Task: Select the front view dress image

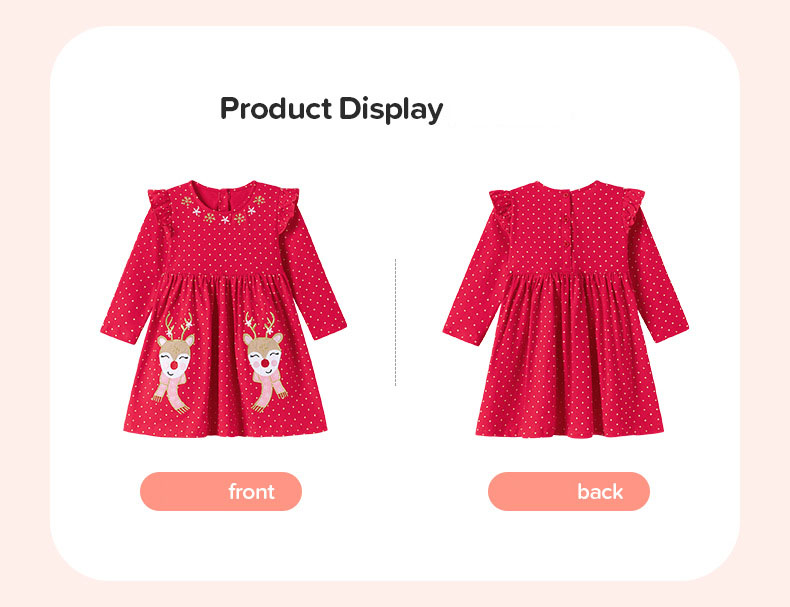Action: click(223, 309)
